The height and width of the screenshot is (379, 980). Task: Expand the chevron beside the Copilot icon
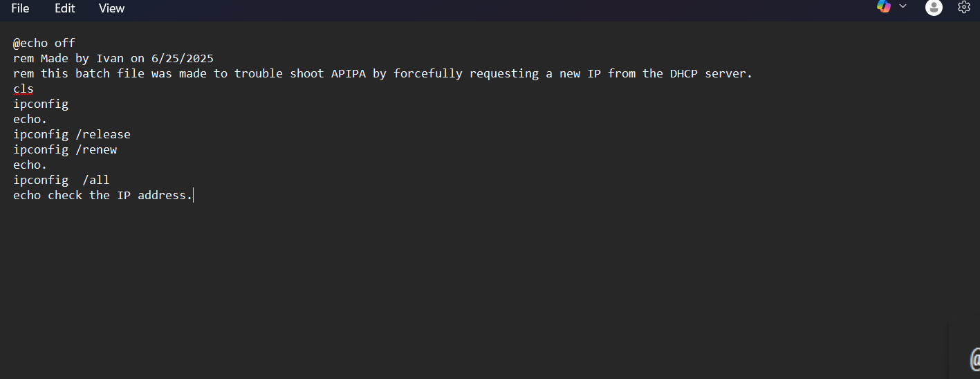coord(903,6)
